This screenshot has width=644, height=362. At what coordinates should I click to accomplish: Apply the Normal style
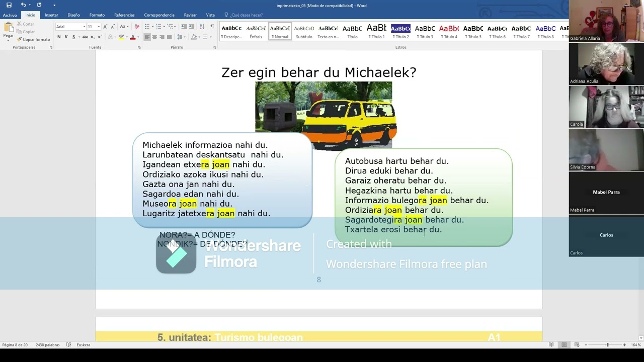pos(280,31)
